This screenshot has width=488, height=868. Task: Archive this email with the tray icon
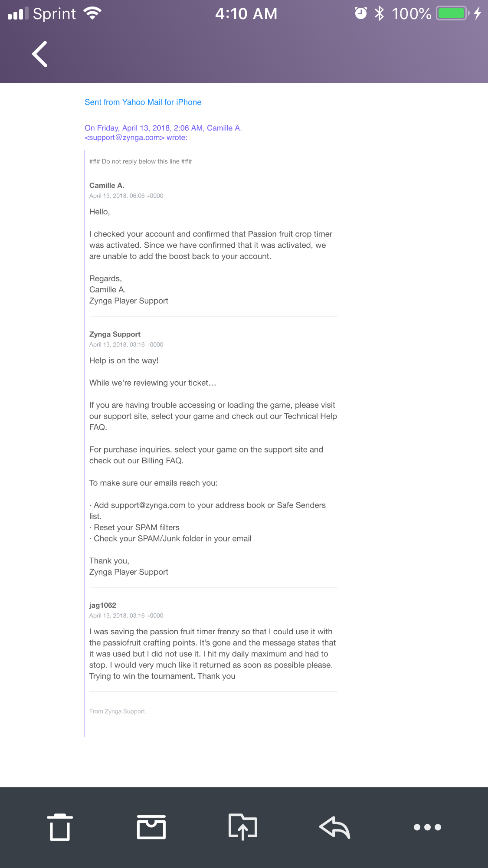tap(152, 826)
